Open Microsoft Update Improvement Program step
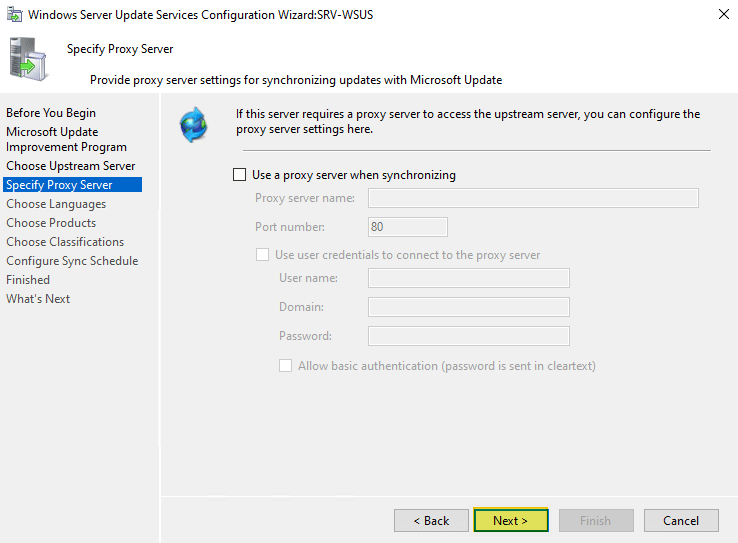 (x=66, y=139)
